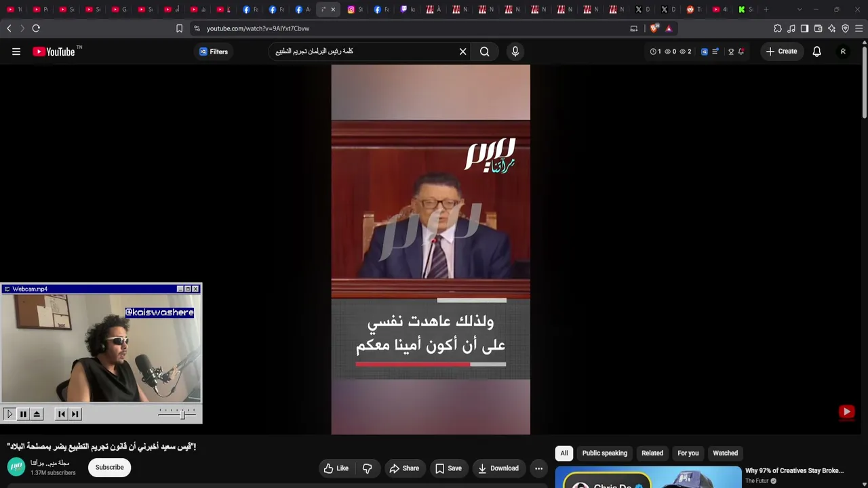
Task: Click the Webcam.mp4 volume slider
Action: (178, 413)
